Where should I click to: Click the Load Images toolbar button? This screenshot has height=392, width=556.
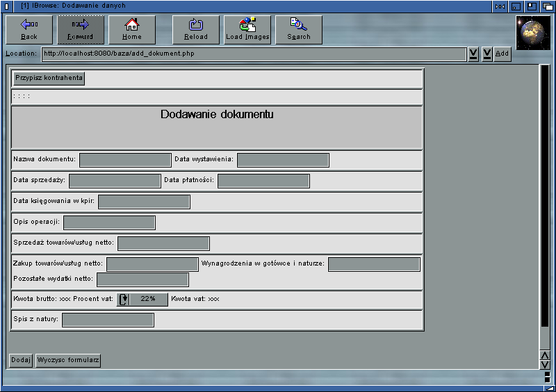pos(247,30)
